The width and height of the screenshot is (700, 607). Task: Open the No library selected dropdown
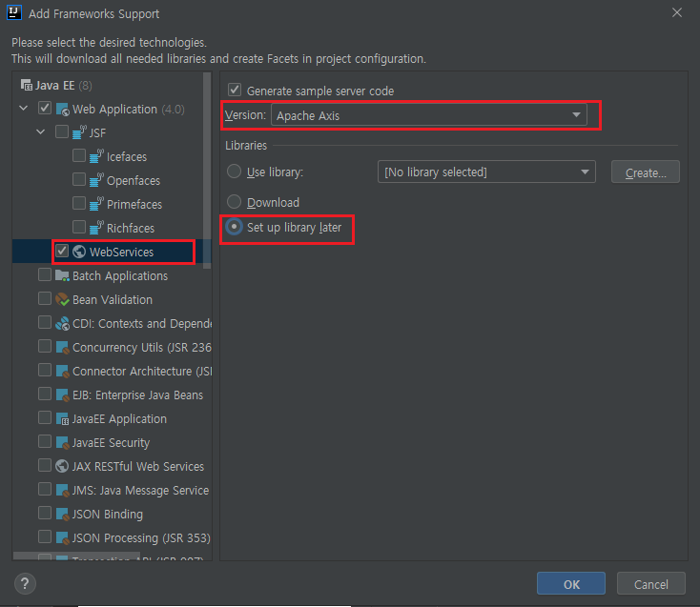(x=486, y=172)
